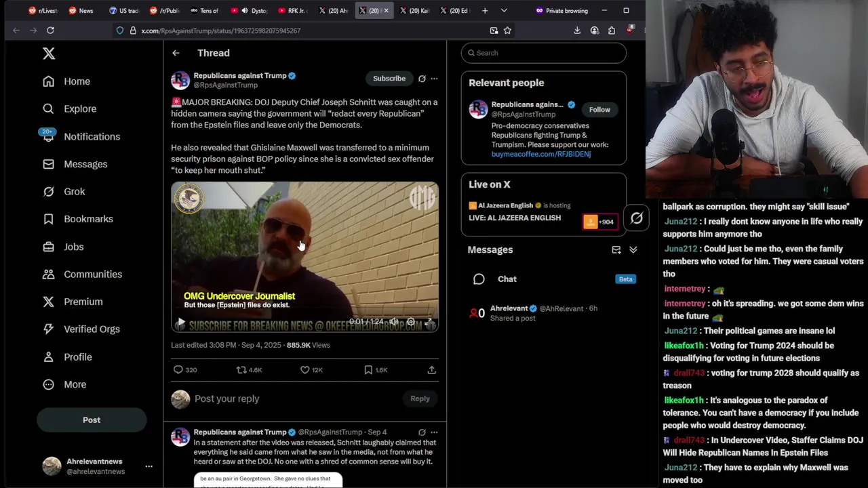868x488 pixels.
Task: Click Republicans against Trump avatar on main post
Action: point(180,80)
